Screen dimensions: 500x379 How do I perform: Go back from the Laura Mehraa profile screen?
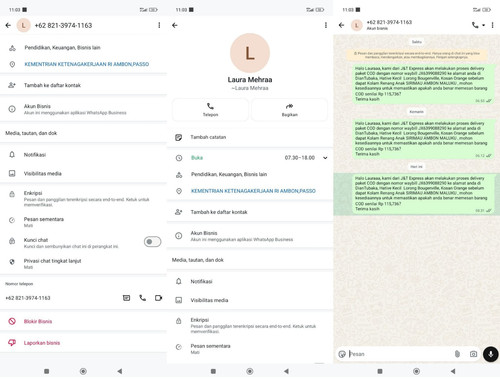175,25
